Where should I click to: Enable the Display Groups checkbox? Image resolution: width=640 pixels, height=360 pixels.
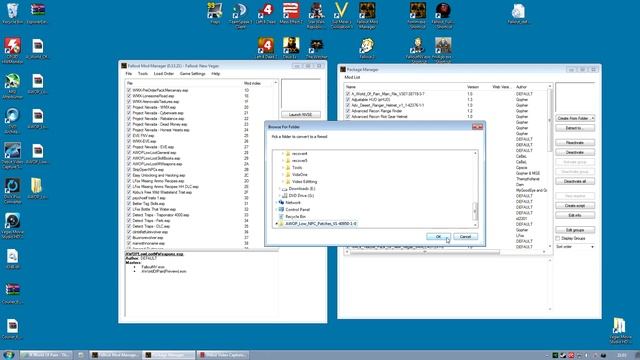(x=558, y=238)
